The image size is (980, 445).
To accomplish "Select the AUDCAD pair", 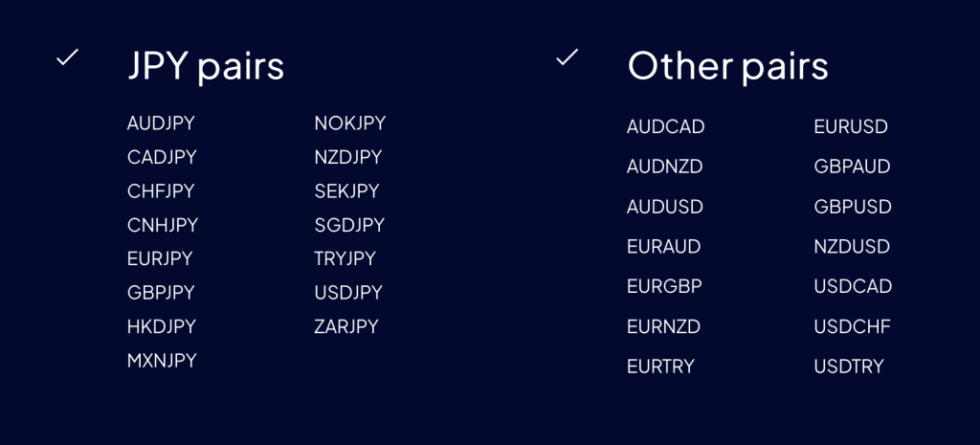I will pyautogui.click(x=666, y=126).
